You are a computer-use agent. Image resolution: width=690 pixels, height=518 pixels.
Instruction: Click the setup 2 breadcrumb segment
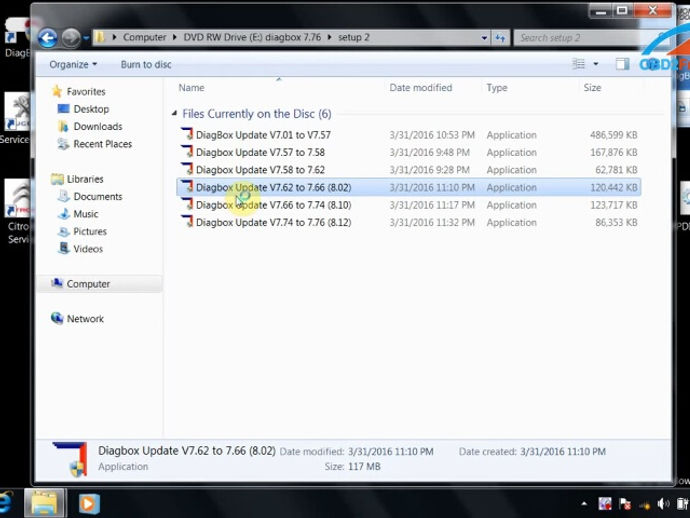tap(354, 37)
